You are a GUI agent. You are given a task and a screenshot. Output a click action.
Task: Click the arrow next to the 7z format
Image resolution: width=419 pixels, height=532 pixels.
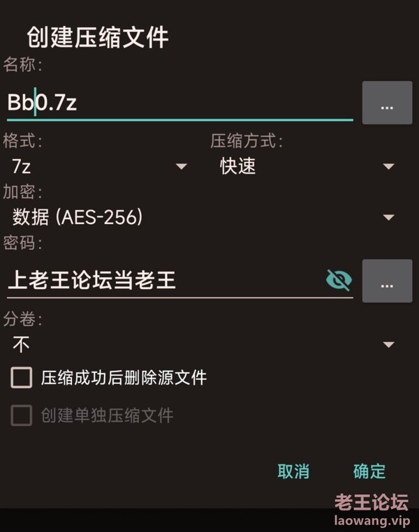[x=182, y=166]
